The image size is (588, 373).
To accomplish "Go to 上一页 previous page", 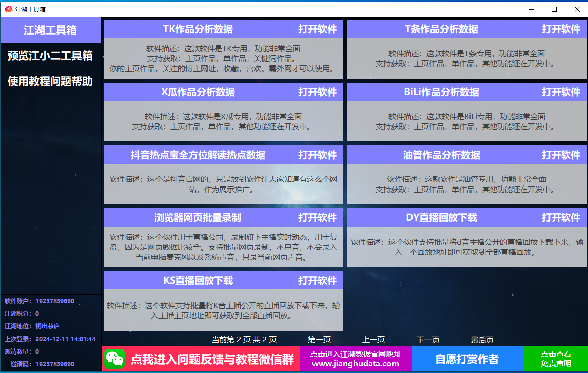I will [x=373, y=340].
